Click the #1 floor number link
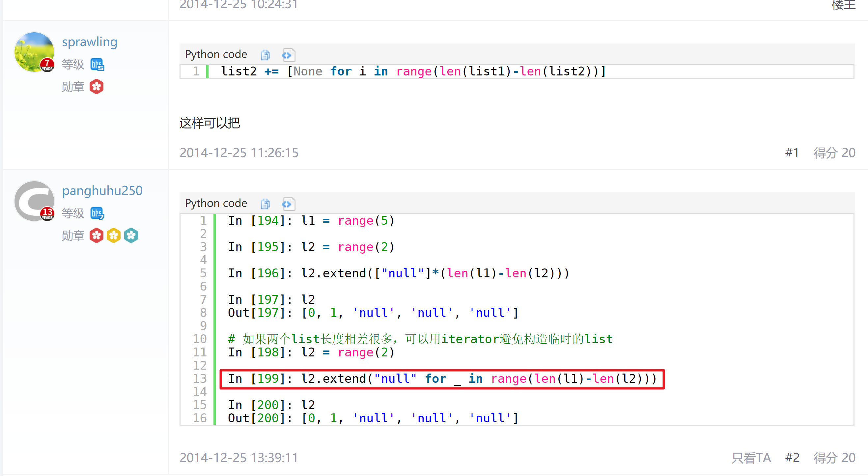868x476 pixels. click(792, 153)
